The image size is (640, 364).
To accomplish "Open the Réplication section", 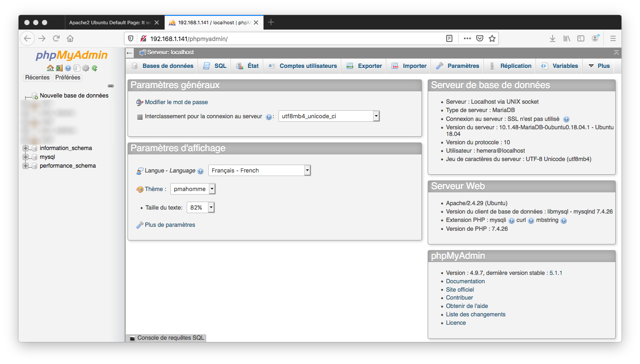I will click(x=510, y=65).
